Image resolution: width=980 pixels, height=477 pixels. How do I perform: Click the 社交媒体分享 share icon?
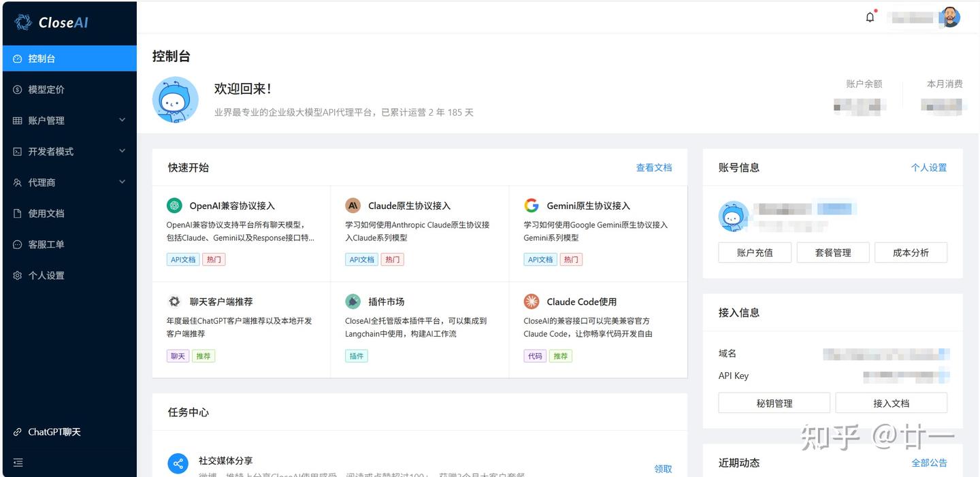click(178, 464)
